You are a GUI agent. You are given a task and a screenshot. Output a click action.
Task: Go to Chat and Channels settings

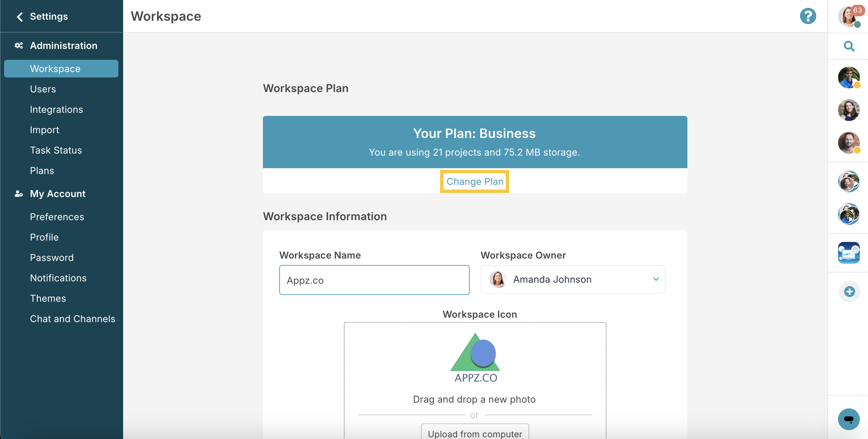click(x=72, y=319)
